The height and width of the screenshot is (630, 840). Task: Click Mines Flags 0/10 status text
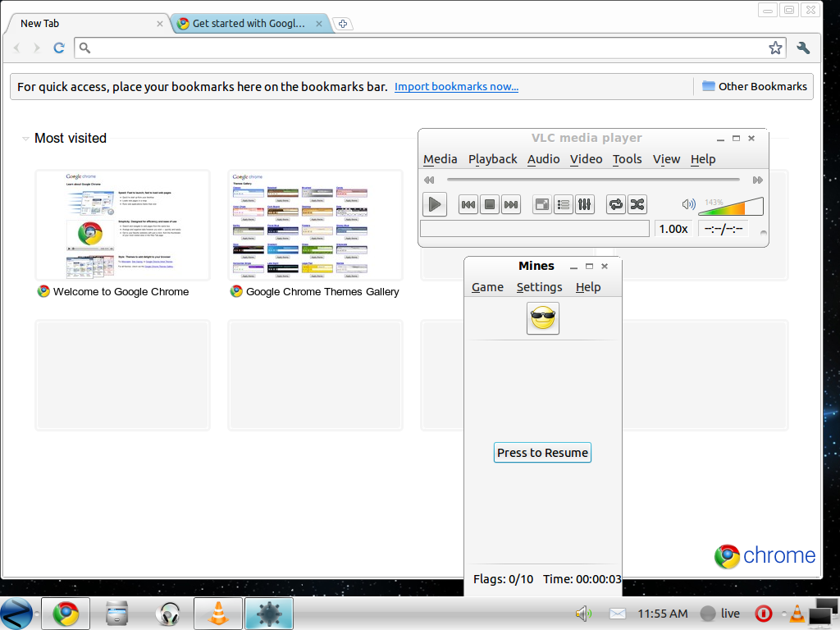point(503,579)
